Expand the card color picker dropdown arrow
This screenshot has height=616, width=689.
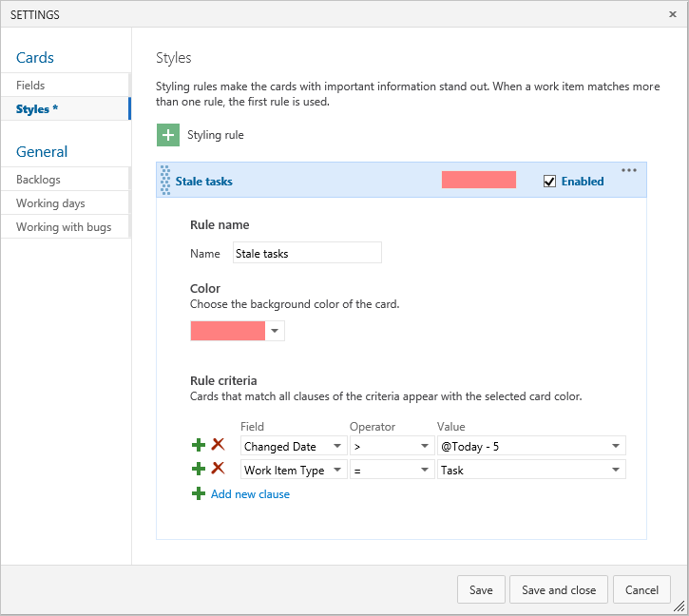click(x=275, y=331)
